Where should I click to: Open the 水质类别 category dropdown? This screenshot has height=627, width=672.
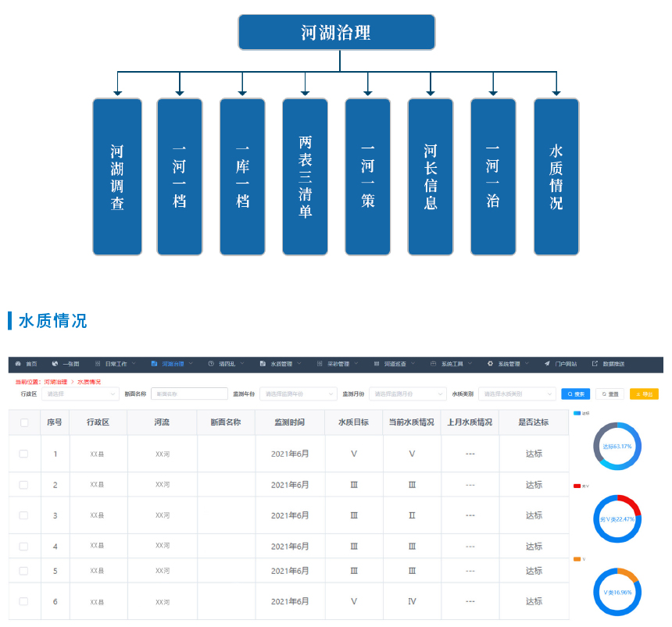pos(516,394)
